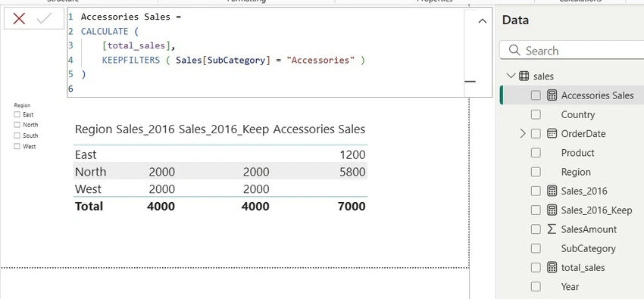Click the East row label in the table
The width and height of the screenshot is (644, 299).
click(86, 154)
